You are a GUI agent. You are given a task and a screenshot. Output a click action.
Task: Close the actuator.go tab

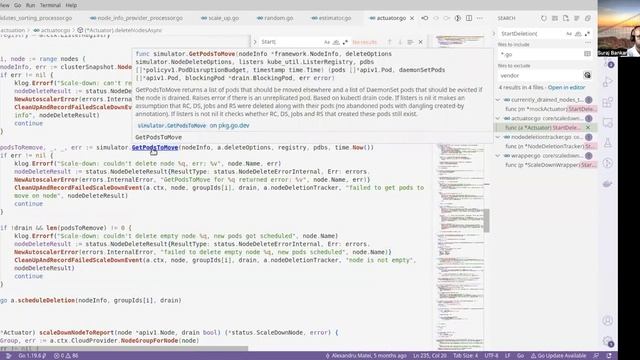[x=412, y=18]
